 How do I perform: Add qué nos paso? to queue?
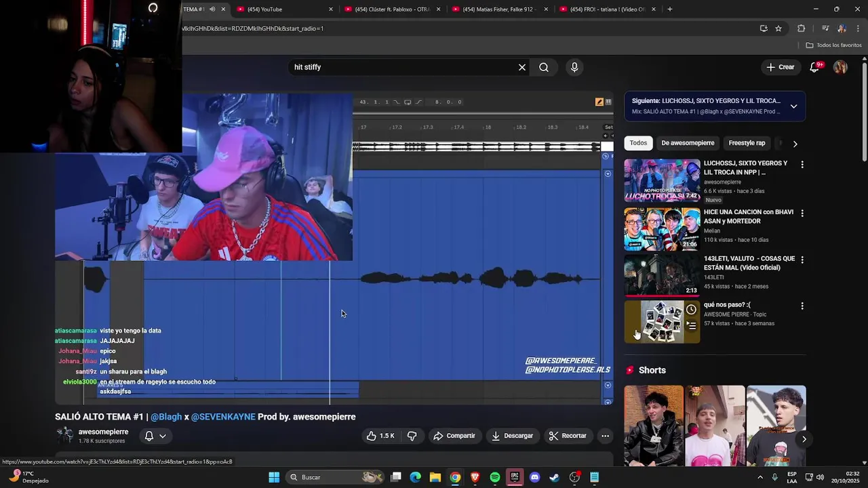(691, 325)
